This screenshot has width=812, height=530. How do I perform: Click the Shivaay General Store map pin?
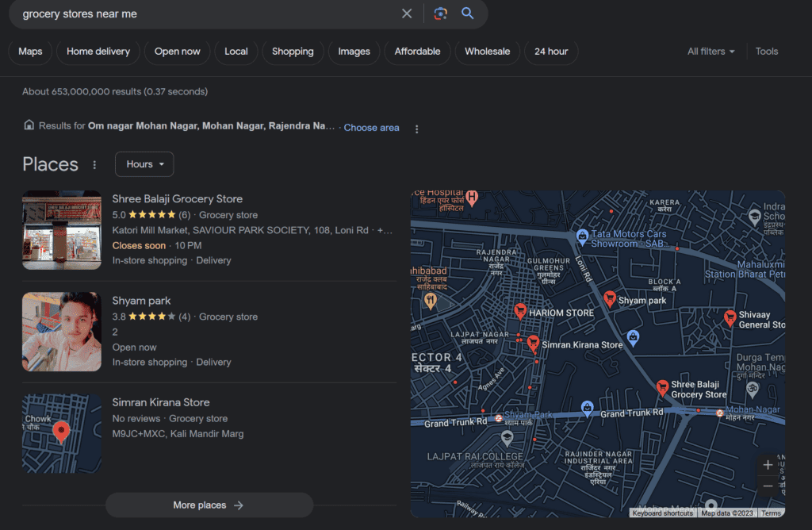730,317
